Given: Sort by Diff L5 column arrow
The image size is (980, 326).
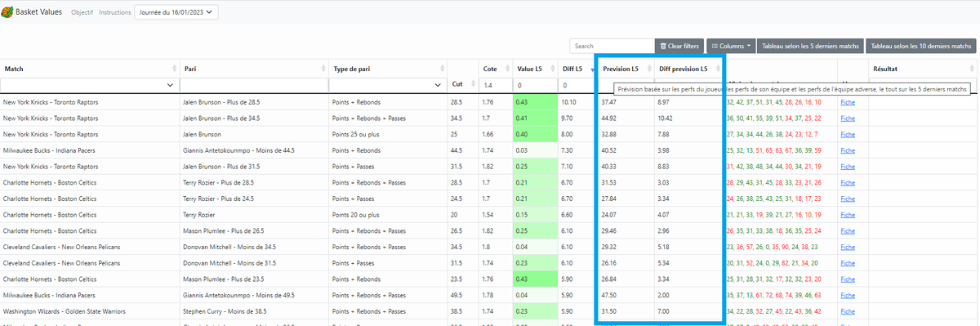Looking at the screenshot, I should click(x=592, y=69).
